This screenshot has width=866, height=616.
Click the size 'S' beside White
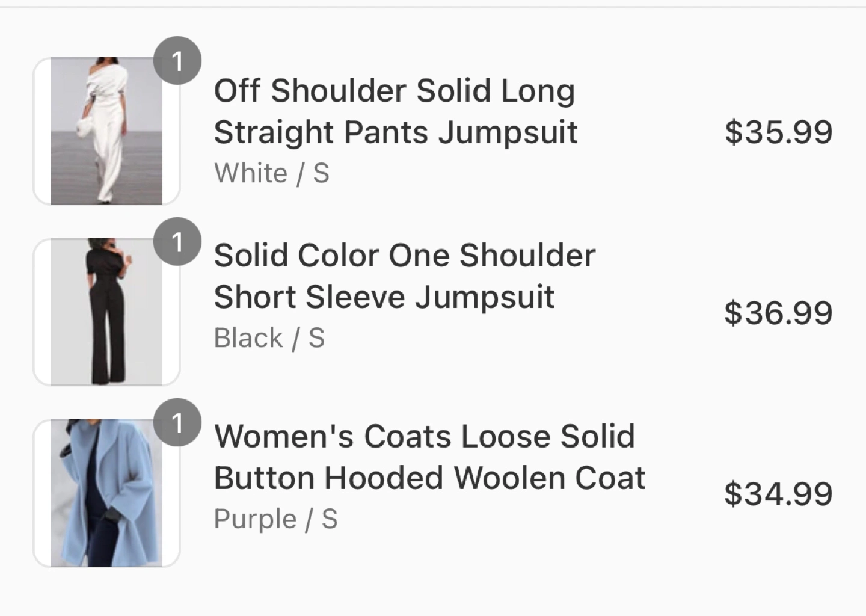click(x=321, y=174)
